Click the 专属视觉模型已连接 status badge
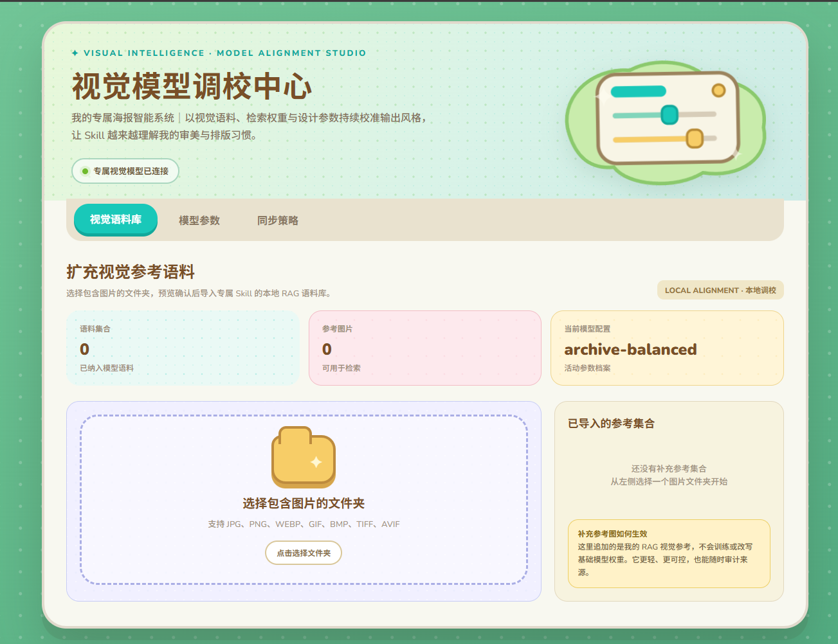Screen dimensions: 838x644 [125, 171]
